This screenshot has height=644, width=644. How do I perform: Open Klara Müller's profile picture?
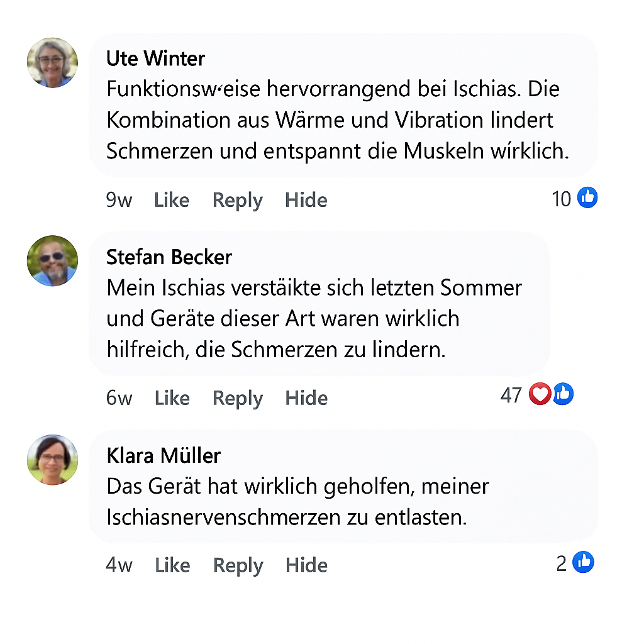(53, 460)
